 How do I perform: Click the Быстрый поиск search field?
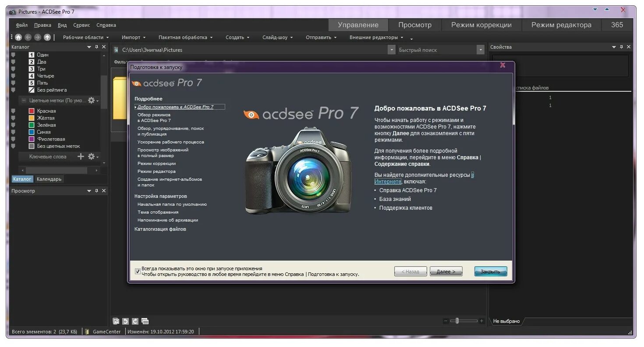click(x=436, y=50)
